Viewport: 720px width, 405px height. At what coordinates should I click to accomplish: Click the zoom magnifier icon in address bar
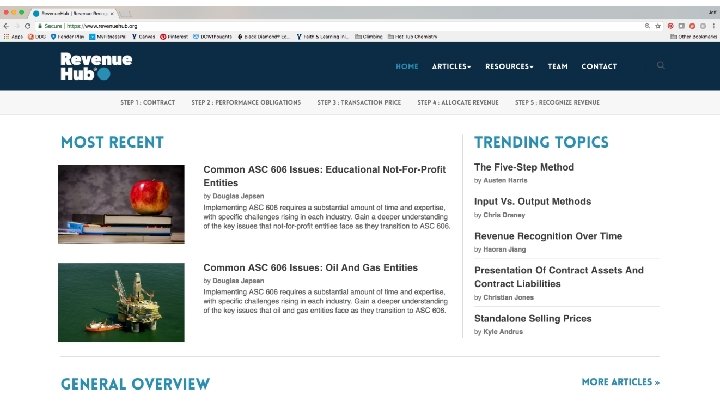click(x=647, y=26)
